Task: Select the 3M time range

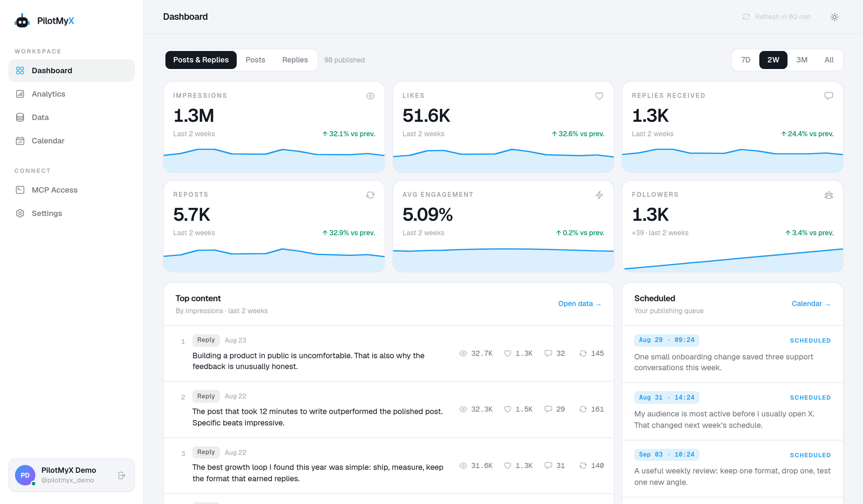Action: [x=802, y=60]
